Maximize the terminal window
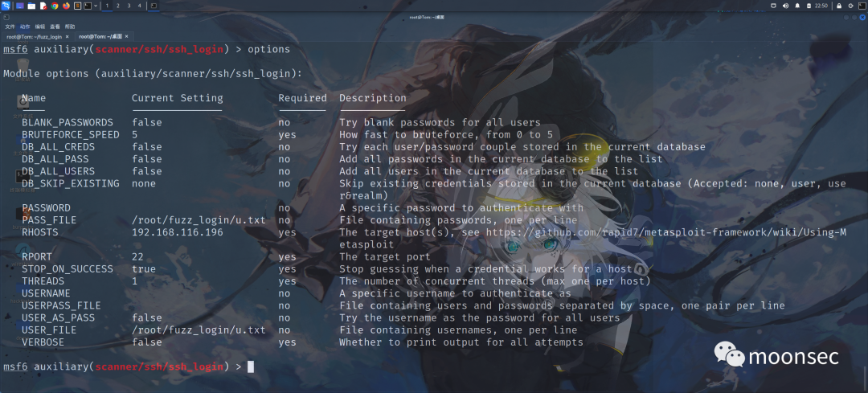The image size is (868, 393). tap(854, 17)
